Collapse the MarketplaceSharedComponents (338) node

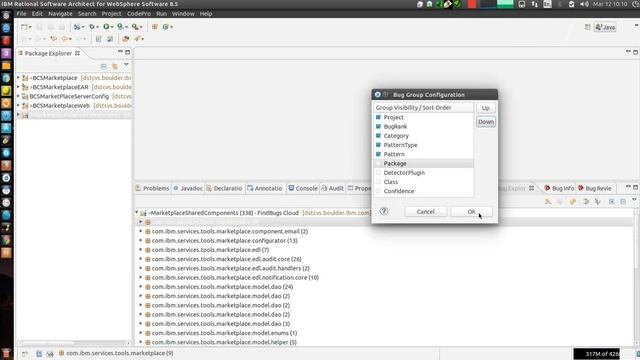137,213
